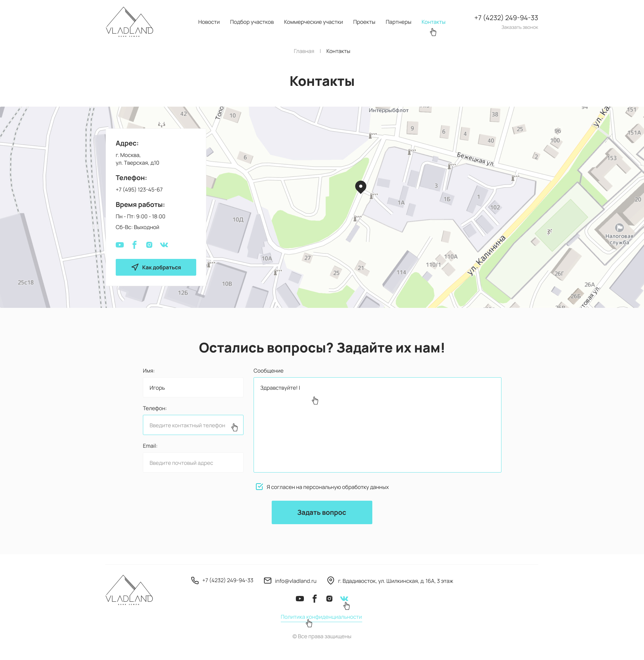644x660 pixels.
Task: Open the Новости menu item
Action: click(209, 22)
